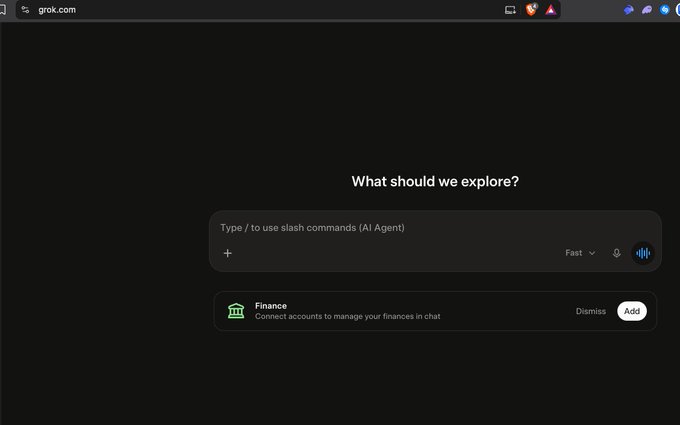Click the plus attach icon in prompt box
Image resolution: width=680 pixels, height=425 pixels.
pos(227,253)
